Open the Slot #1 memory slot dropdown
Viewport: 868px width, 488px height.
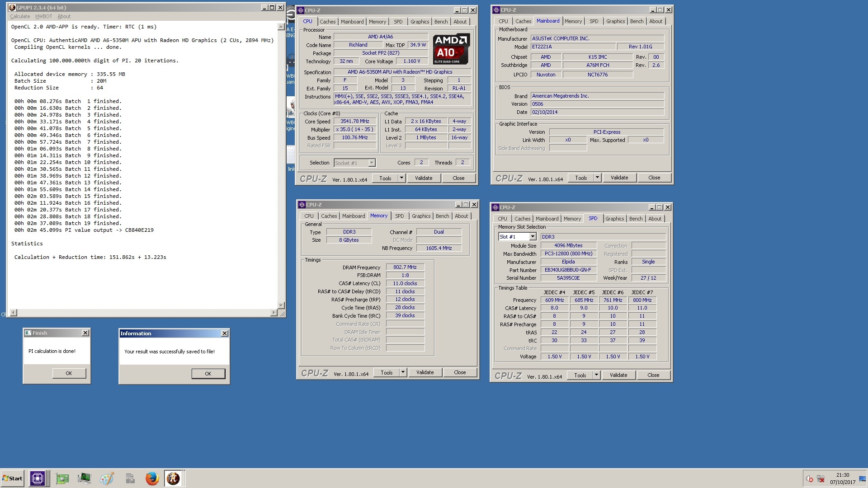[x=533, y=237]
